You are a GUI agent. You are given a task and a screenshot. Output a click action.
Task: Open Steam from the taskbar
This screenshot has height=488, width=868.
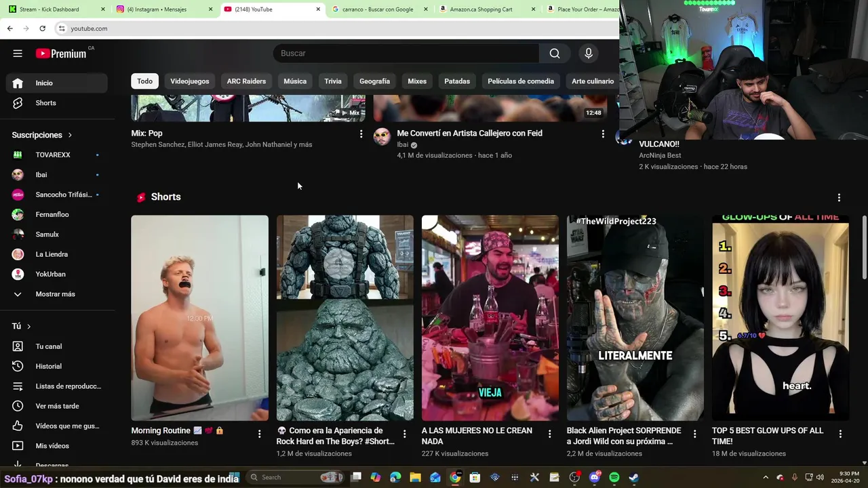(x=633, y=477)
